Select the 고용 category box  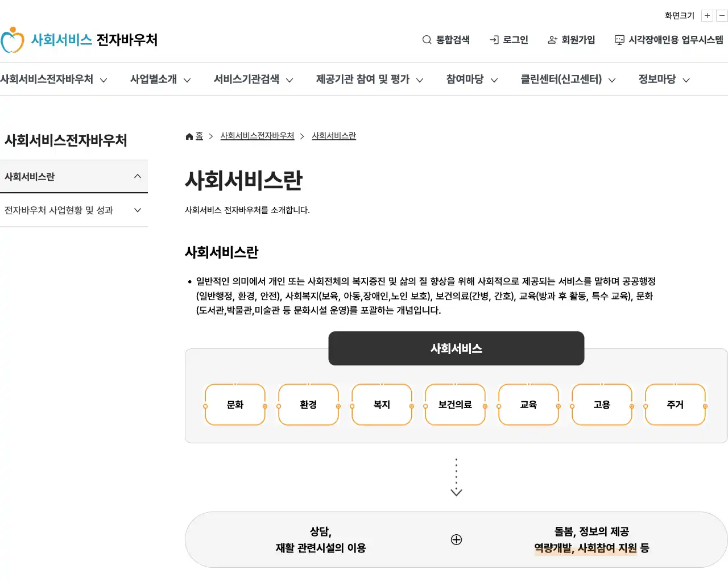click(x=602, y=405)
